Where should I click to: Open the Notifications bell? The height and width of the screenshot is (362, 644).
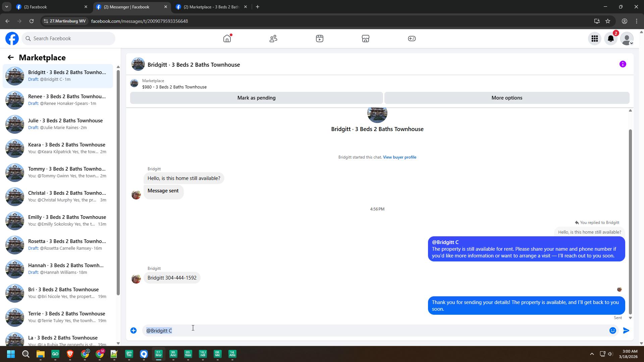point(611,39)
